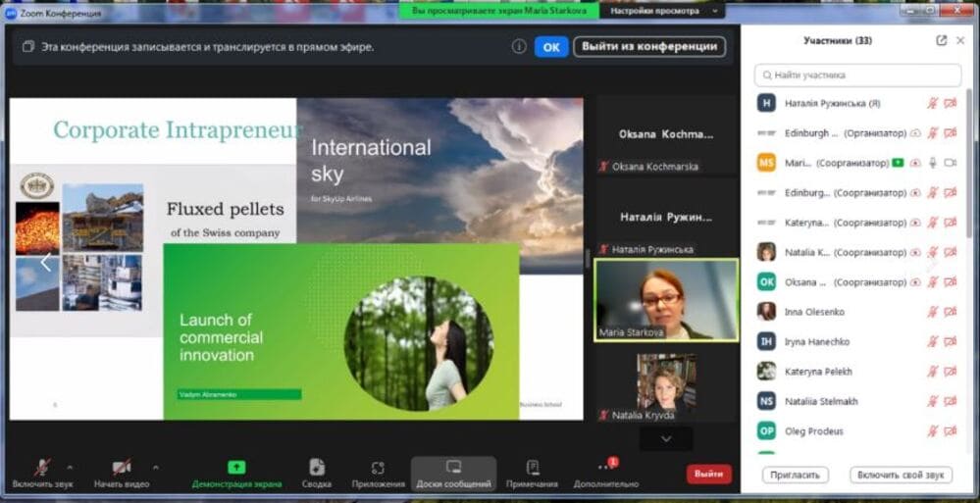This screenshot has height=503, width=980.
Task: Open Приложения apps in the toolbar
Action: tap(378, 468)
